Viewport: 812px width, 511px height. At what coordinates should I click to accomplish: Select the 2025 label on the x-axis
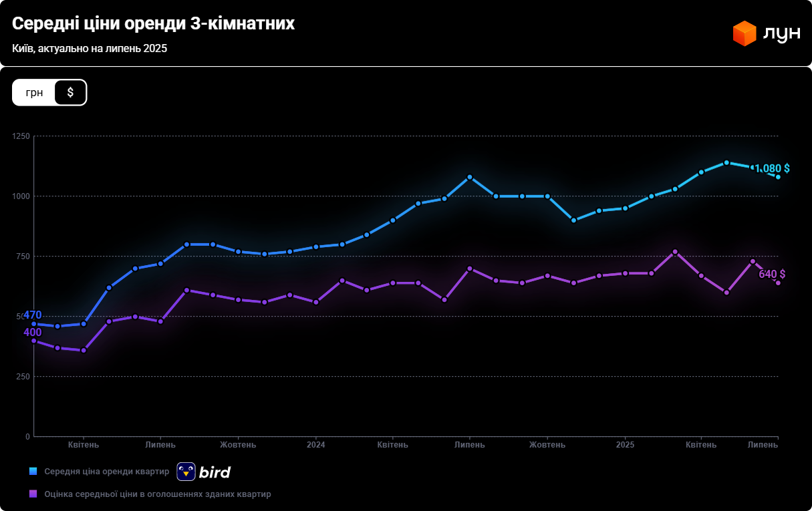[625, 445]
